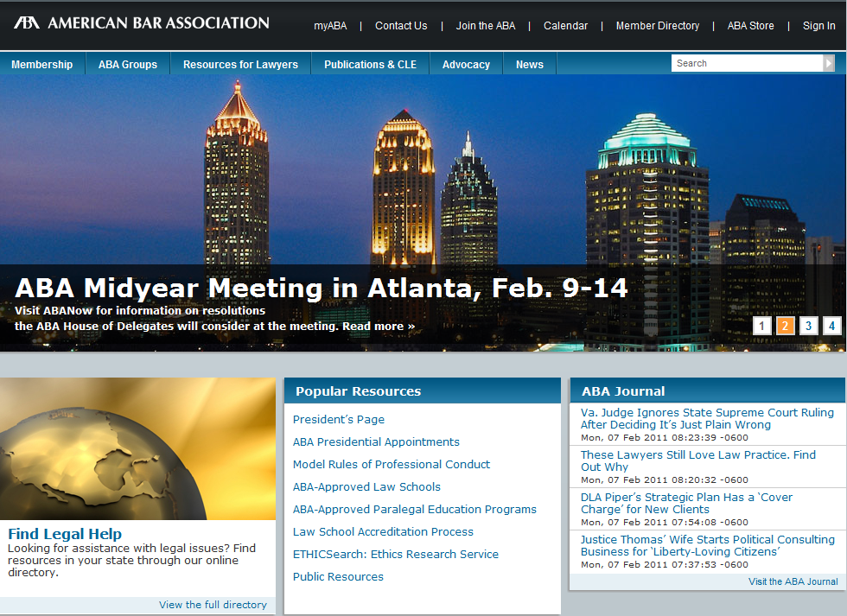
Task: Open ABA-Approved Paralegal Education Programs
Action: [x=414, y=510]
